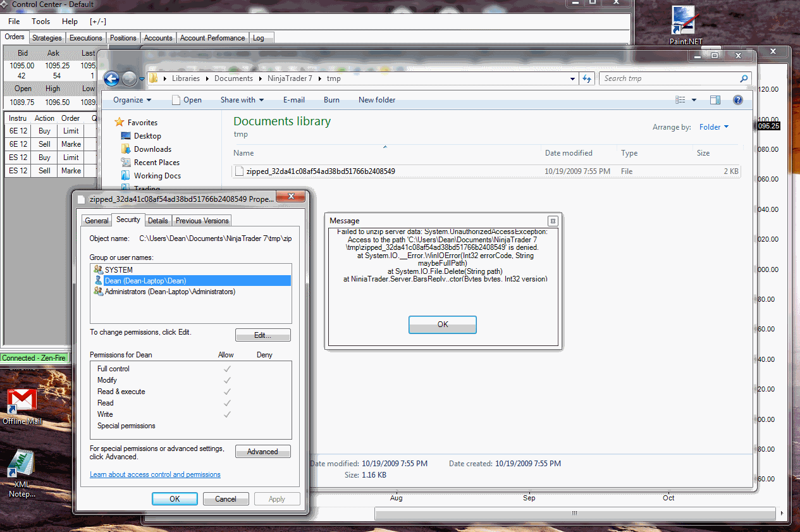Expand address bar history dropdown
The height and width of the screenshot is (532, 800).
point(573,78)
